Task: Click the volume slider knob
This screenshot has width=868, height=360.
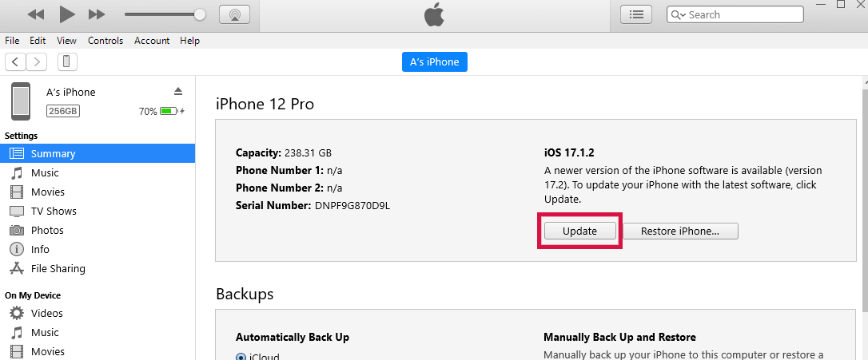Action: click(x=200, y=14)
